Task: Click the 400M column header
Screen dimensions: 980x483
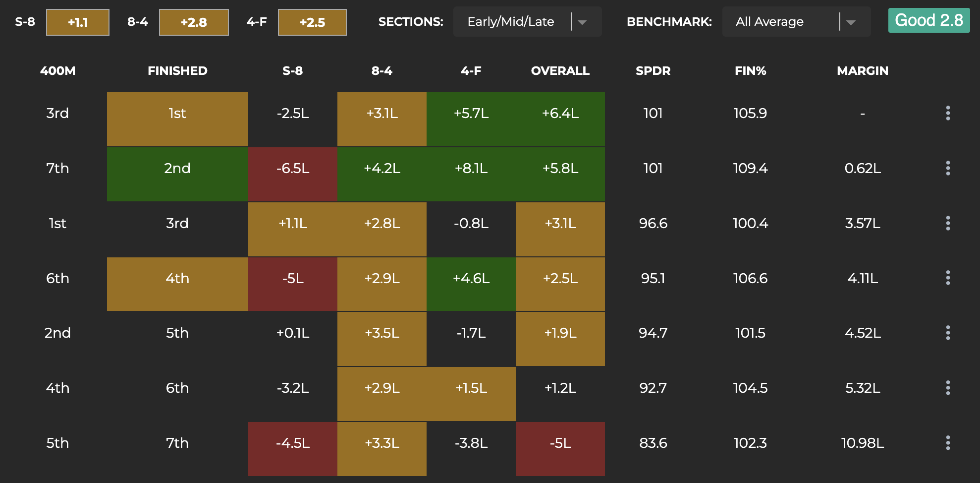Action: pyautogui.click(x=57, y=71)
